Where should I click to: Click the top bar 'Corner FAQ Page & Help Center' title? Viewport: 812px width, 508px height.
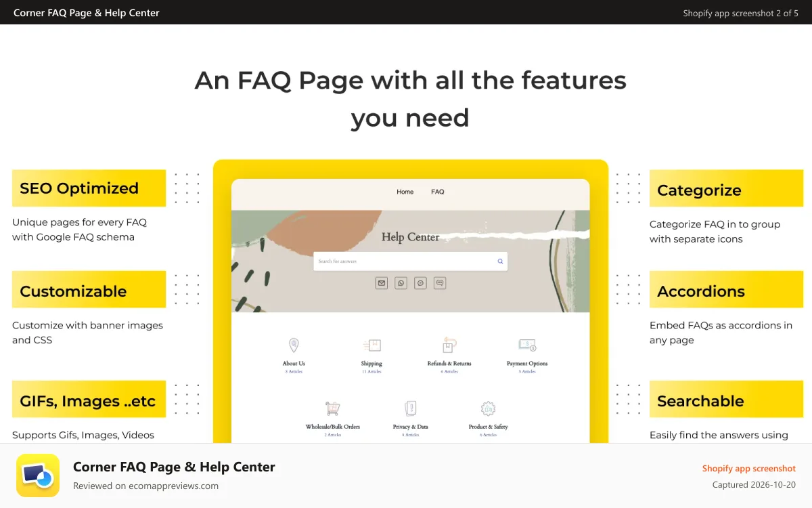point(87,13)
